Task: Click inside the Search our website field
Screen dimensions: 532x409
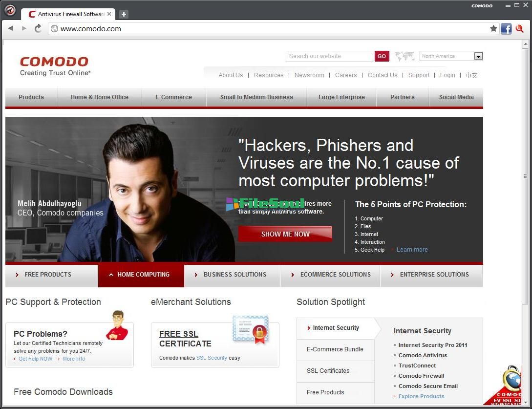Action: pos(329,56)
